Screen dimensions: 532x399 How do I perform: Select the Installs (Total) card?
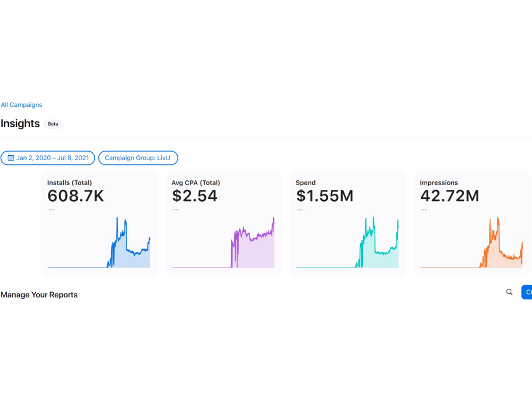click(x=100, y=223)
